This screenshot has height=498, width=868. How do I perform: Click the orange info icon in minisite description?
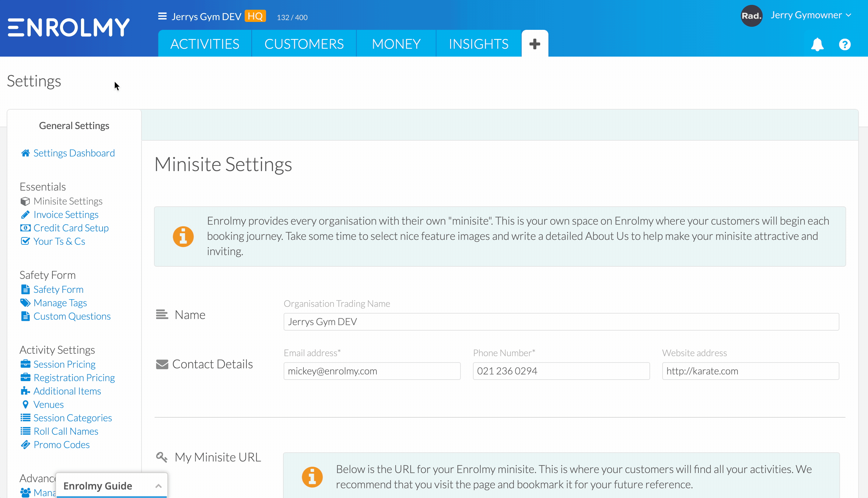pyautogui.click(x=183, y=236)
